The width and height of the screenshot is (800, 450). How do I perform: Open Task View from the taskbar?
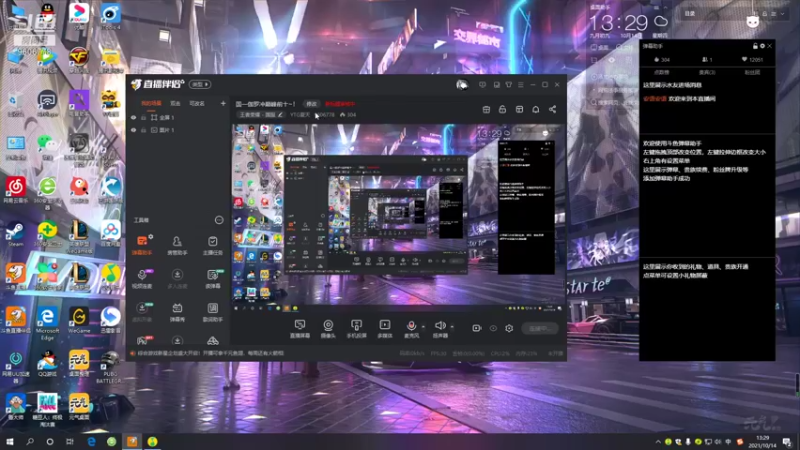click(x=70, y=441)
